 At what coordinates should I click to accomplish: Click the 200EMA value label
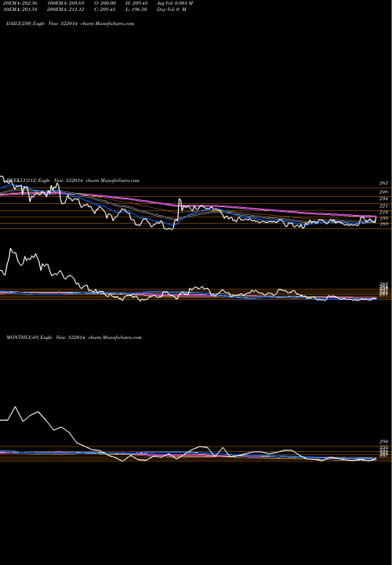pyautogui.click(x=66, y=9)
